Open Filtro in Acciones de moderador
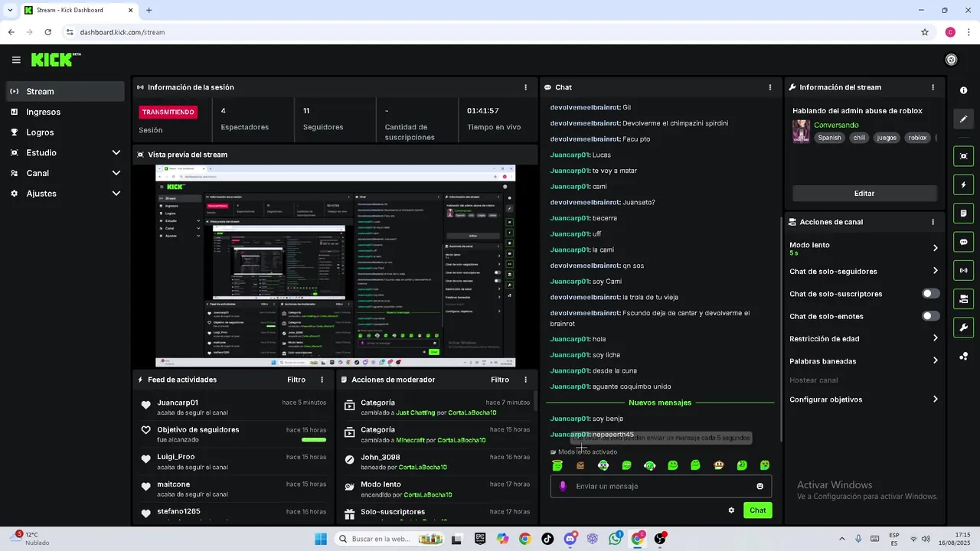980x551 pixels. (500, 380)
